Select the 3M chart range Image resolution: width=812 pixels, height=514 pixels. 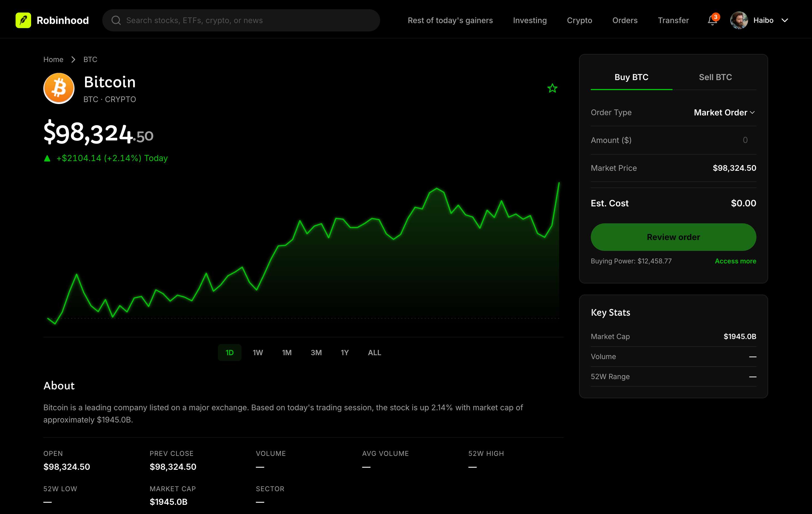(x=316, y=352)
